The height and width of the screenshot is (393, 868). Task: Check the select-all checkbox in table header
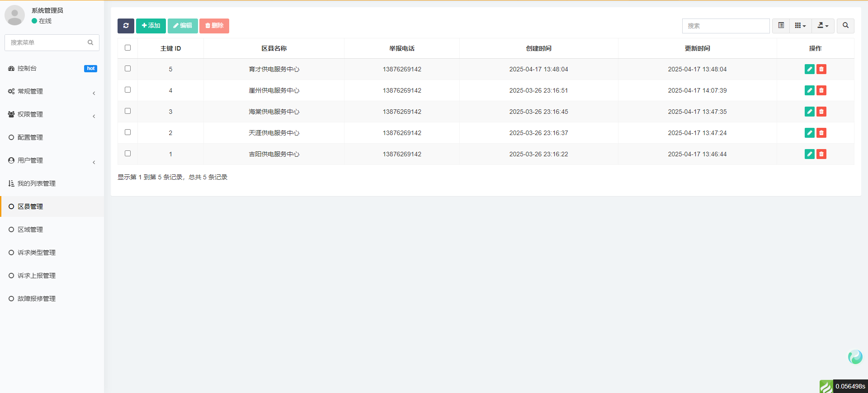[x=127, y=48]
